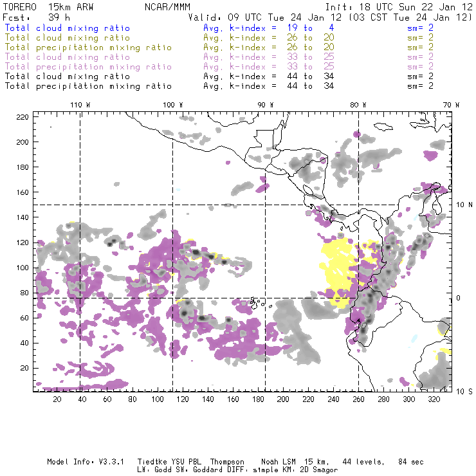Click the '280' tick on the horizontal axis

pos(384,399)
